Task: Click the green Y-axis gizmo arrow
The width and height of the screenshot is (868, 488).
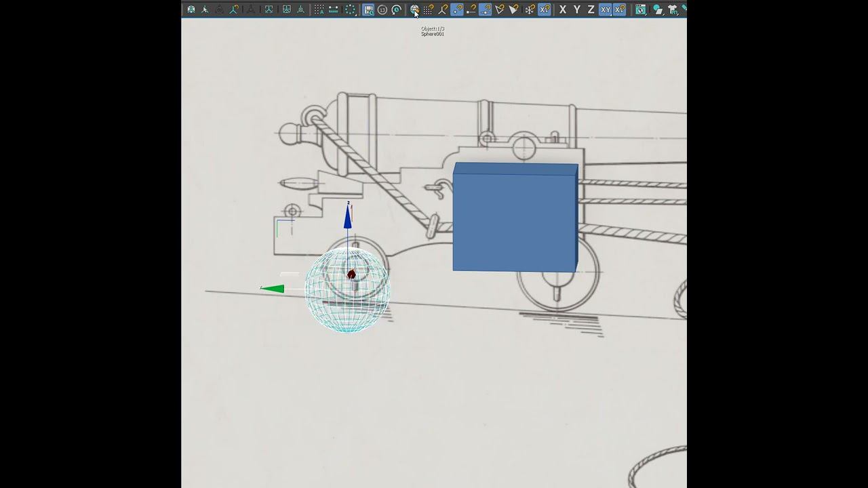Action: pyautogui.click(x=273, y=289)
